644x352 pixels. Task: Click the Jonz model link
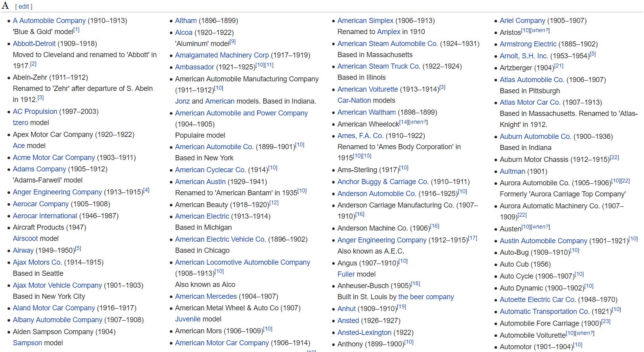[182, 101]
